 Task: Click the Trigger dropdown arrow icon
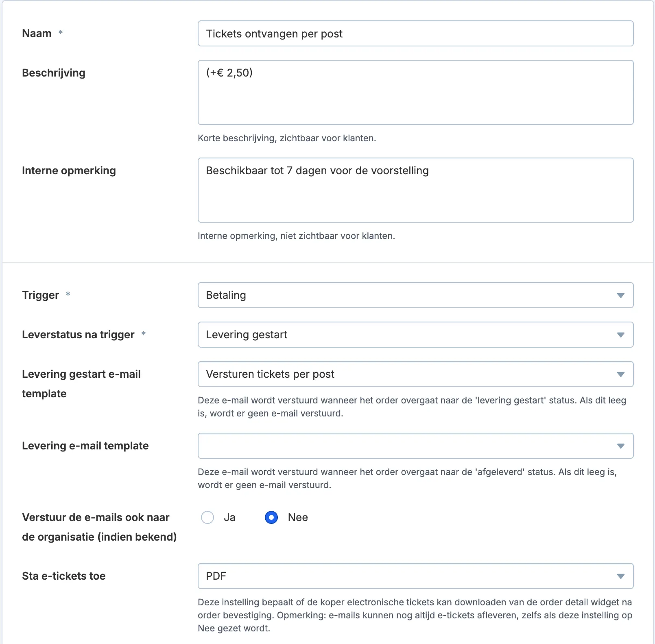[620, 295]
